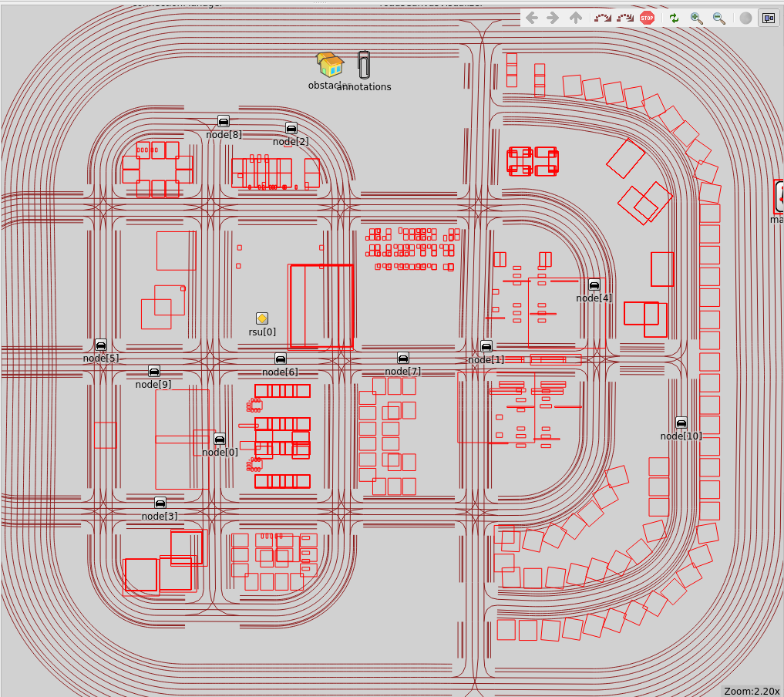784x697 pixels.
Task: Select the rsu[0] yellow diamond icon
Action: tap(262, 318)
